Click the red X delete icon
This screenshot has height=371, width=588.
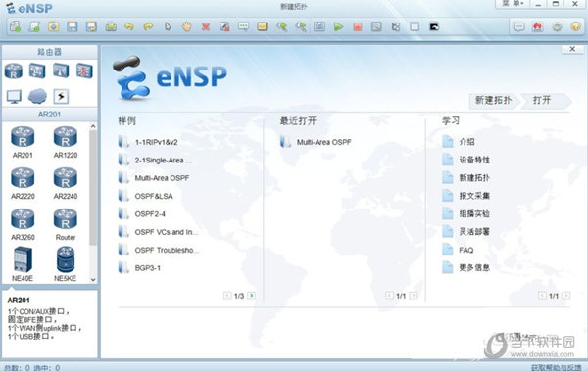(x=206, y=26)
